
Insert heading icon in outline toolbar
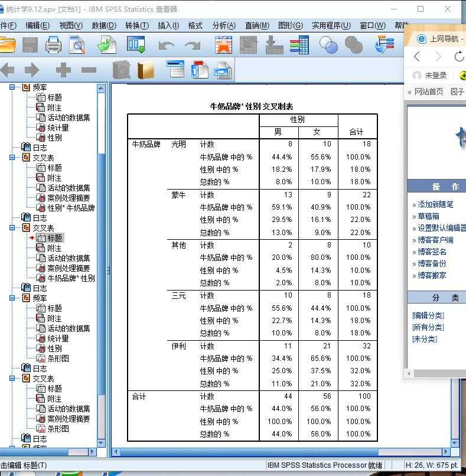175,70
